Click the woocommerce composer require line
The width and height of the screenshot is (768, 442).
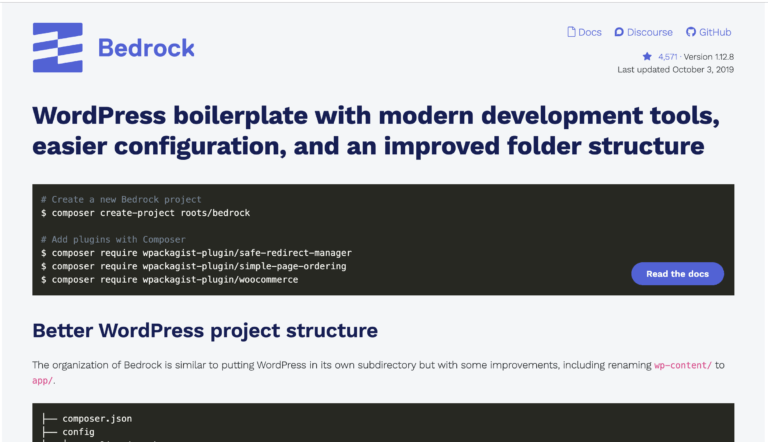click(169, 279)
